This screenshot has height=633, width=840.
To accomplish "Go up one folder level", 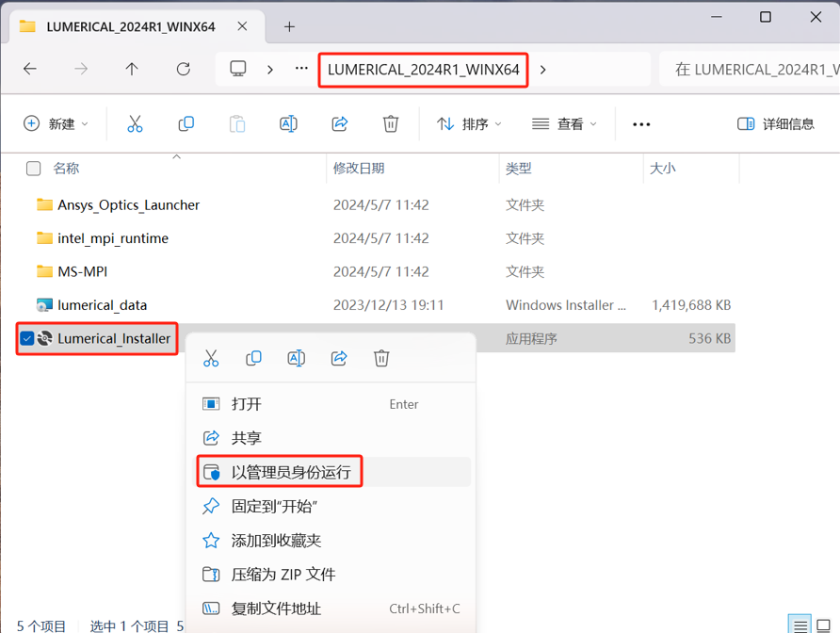I will click(132, 69).
